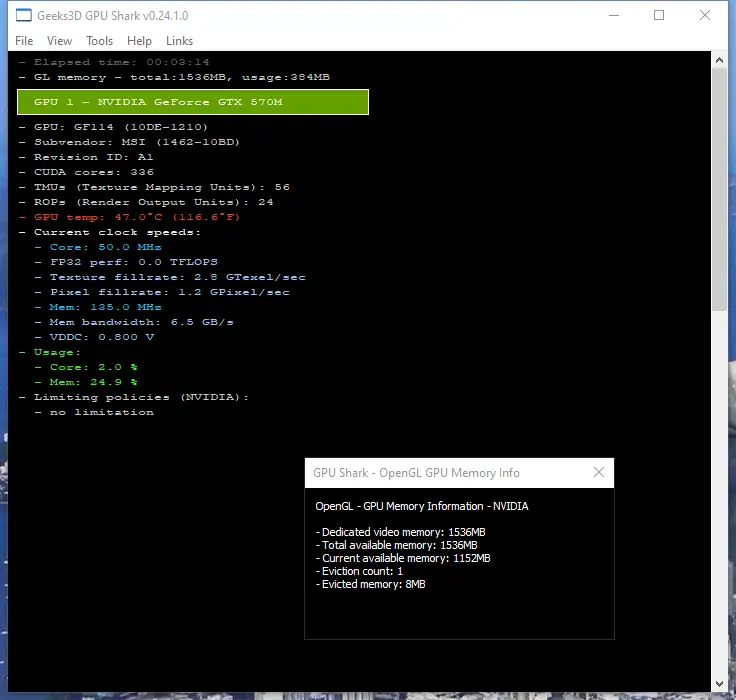736x700 pixels.
Task: Click the 'Mem bandwidth: 6.5 GB/s' line
Action: [x=134, y=322]
